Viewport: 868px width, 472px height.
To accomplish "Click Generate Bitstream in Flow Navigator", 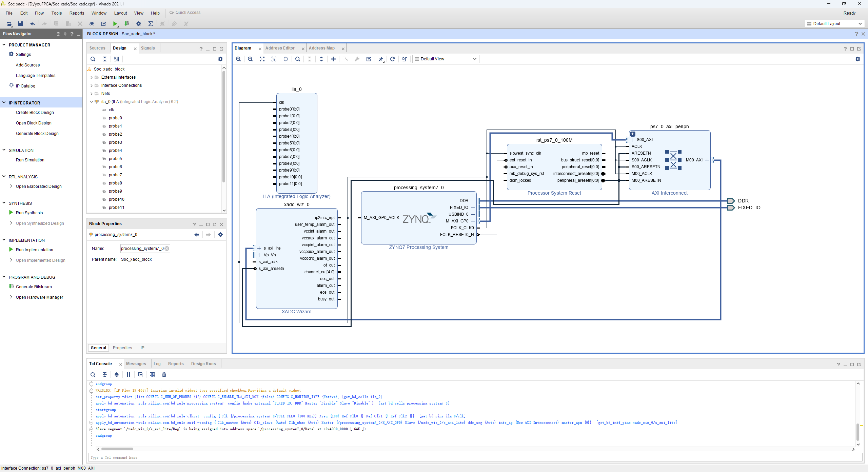I will tap(34, 287).
